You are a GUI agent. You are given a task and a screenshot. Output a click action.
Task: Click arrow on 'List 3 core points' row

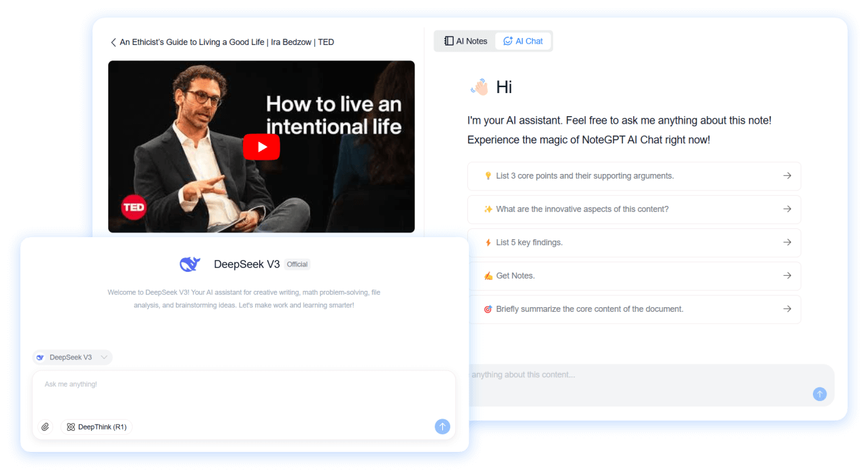[x=787, y=176]
